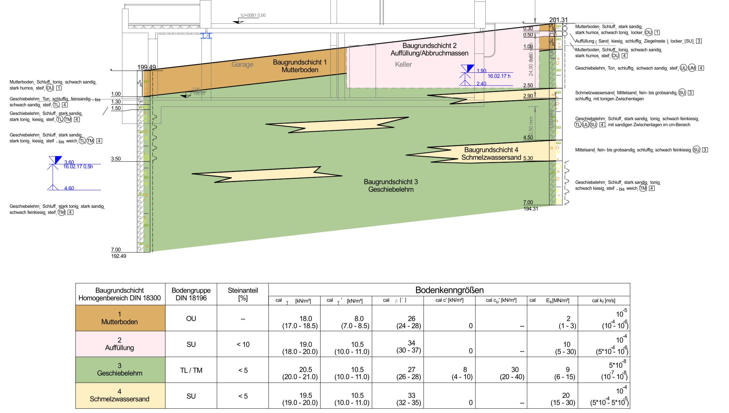
Task: Select the green '3 Geschiebelehm' legend cell
Action: point(120,370)
